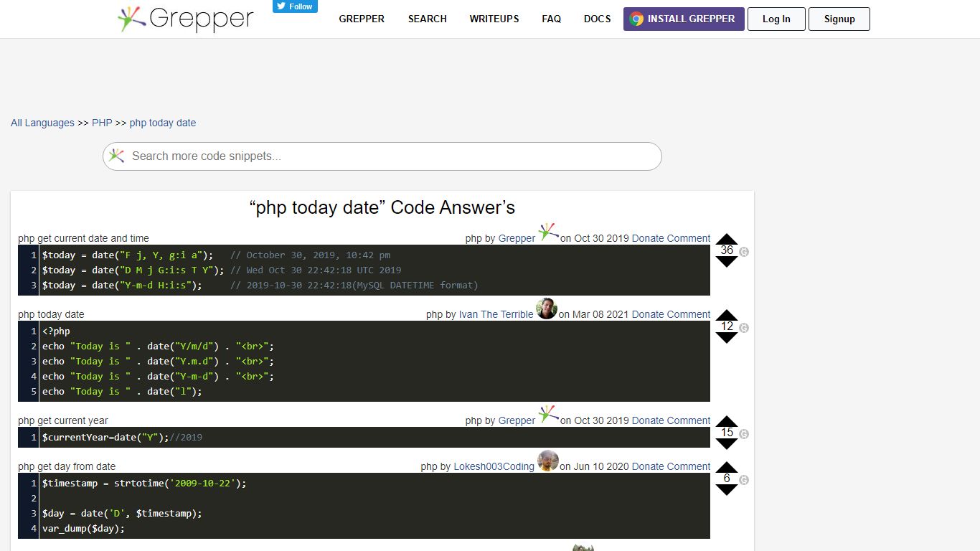Viewport: 980px width, 551px height.
Task: Open the PHP breadcrumb link
Action: 102,123
